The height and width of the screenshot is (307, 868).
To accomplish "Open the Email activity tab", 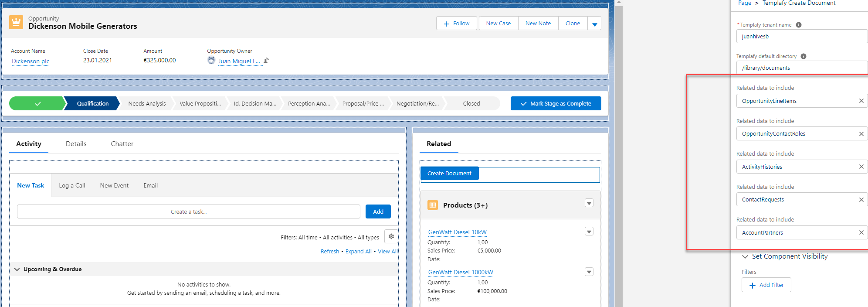I will pyautogui.click(x=151, y=185).
